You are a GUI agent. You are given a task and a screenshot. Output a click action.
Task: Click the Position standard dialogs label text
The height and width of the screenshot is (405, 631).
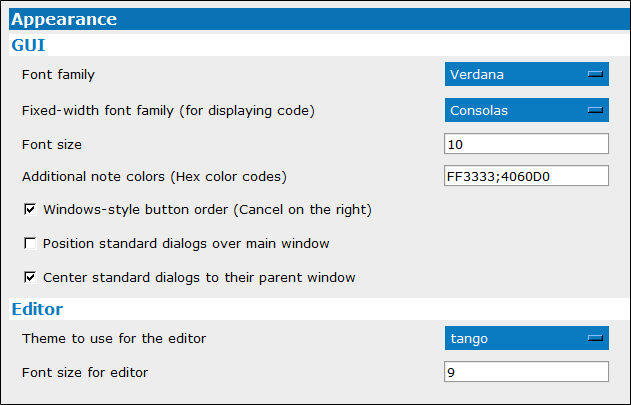pos(186,244)
